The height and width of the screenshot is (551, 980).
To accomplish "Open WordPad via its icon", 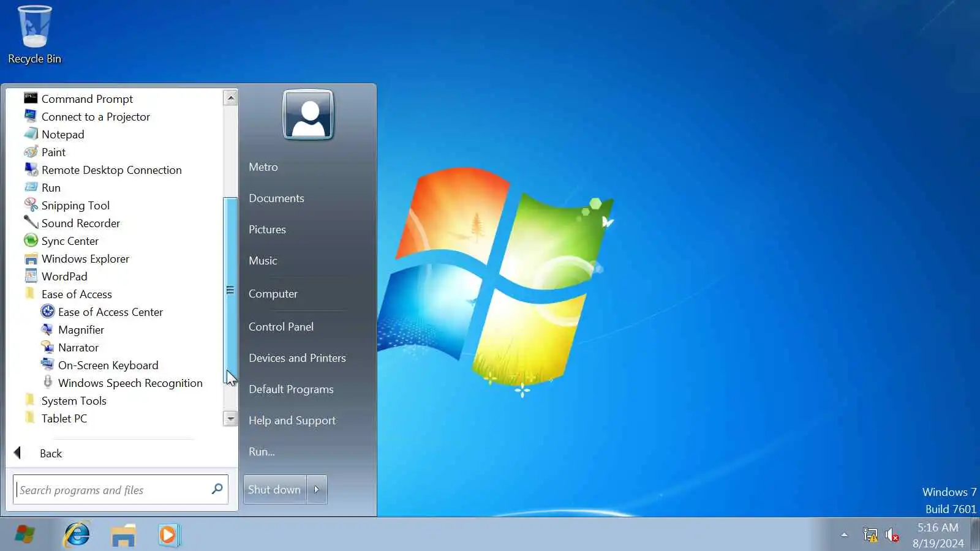I will click(31, 275).
